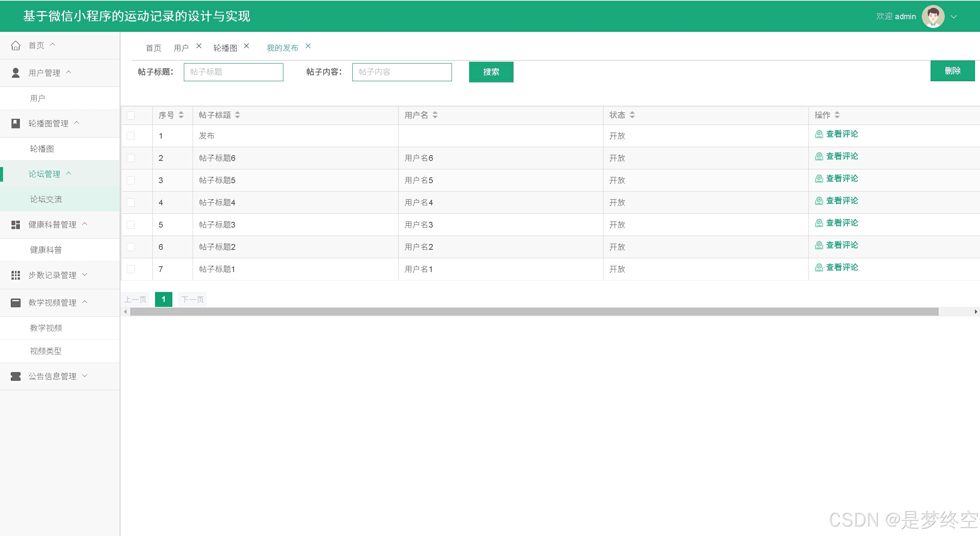
Task: Click the home icon in sidebar
Action: [x=16, y=46]
